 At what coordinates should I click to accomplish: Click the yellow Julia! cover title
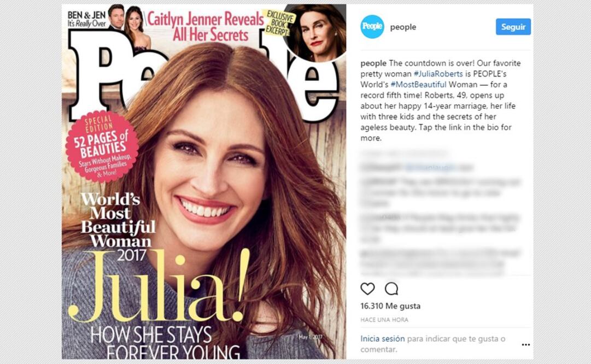pyautogui.click(x=159, y=286)
